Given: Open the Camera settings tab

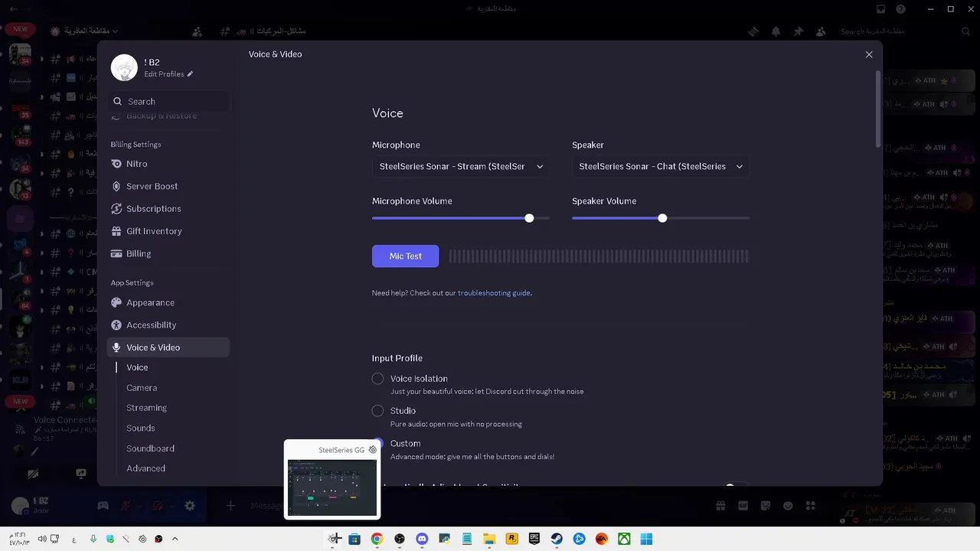Looking at the screenshot, I should pyautogui.click(x=142, y=388).
